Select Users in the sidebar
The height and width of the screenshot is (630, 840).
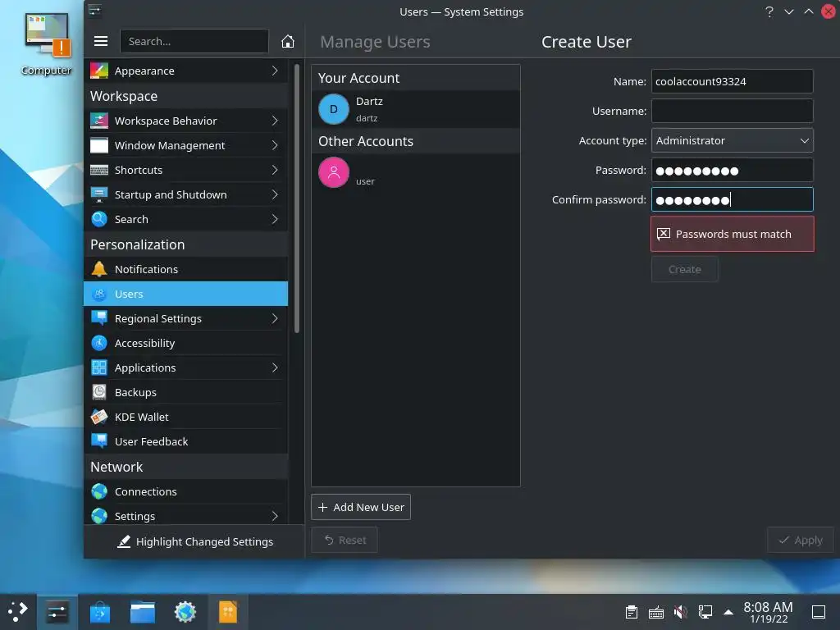(x=186, y=294)
